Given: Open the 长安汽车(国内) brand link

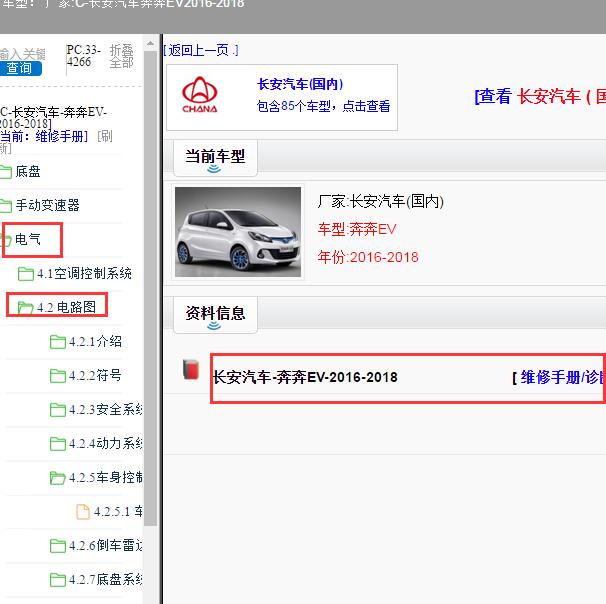Looking at the screenshot, I should (x=300, y=84).
